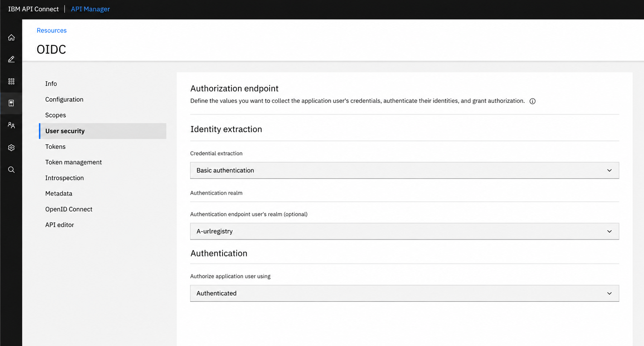Click the Credential extraction label

pos(216,153)
